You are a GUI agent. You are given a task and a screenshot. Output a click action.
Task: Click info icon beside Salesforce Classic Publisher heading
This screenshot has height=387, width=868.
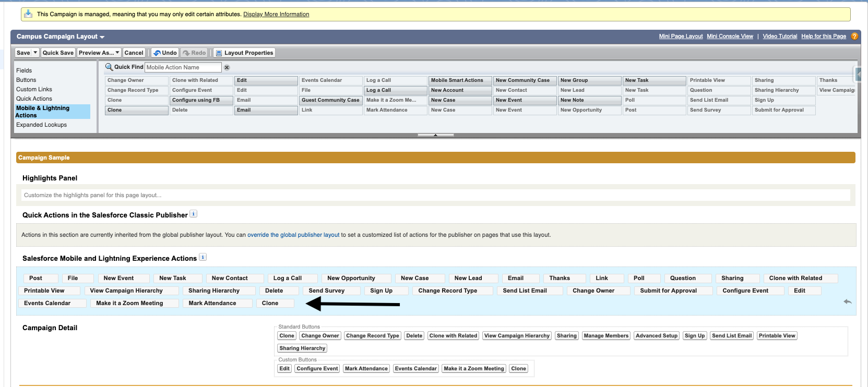tap(193, 214)
